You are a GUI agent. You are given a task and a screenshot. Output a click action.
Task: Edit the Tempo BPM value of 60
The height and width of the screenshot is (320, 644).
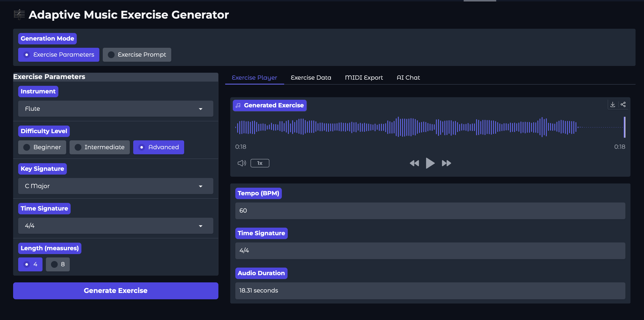(x=430, y=211)
